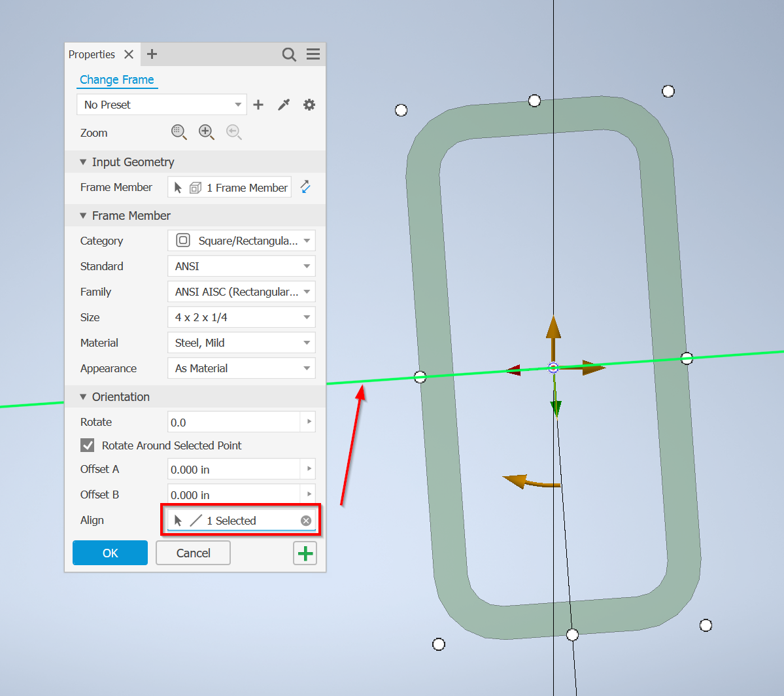Open preset settings gear
The image size is (784, 696).
pyautogui.click(x=309, y=105)
